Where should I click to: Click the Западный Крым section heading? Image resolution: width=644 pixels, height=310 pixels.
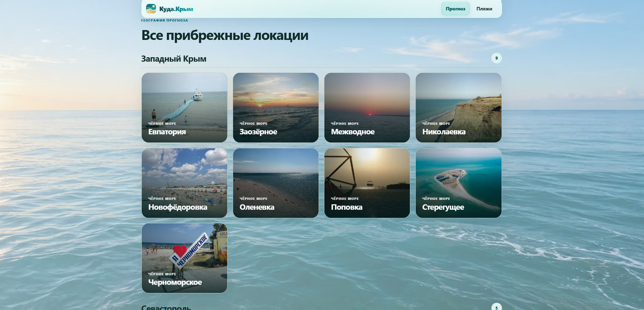174,59
